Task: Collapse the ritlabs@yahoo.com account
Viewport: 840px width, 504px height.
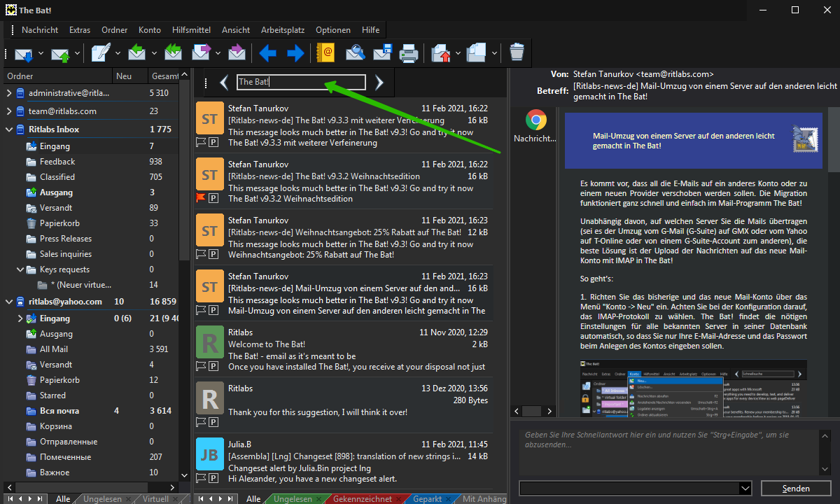Action: point(8,302)
